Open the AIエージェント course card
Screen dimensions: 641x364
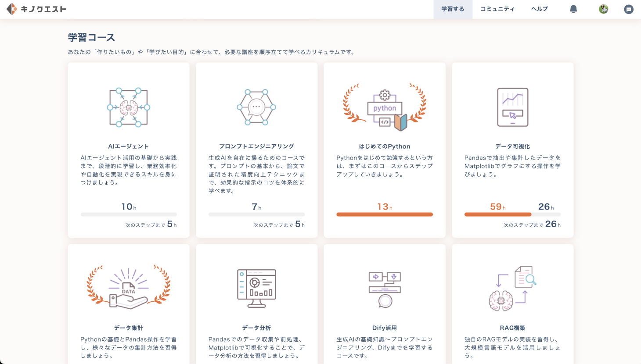[128, 150]
